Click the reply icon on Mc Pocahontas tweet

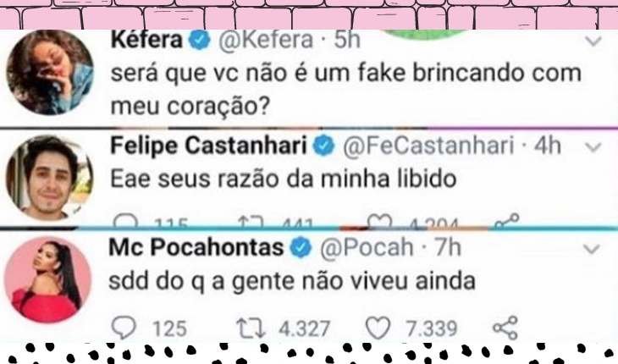coord(124,328)
